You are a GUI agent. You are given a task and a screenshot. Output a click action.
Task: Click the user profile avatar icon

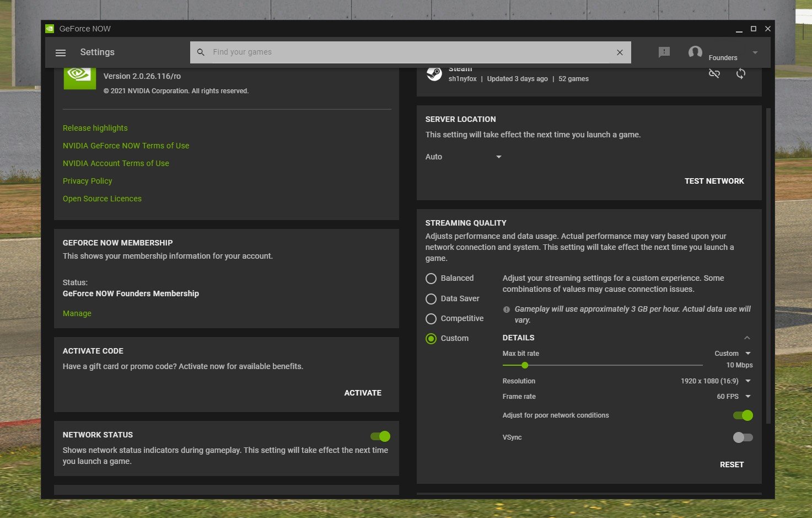(x=695, y=52)
